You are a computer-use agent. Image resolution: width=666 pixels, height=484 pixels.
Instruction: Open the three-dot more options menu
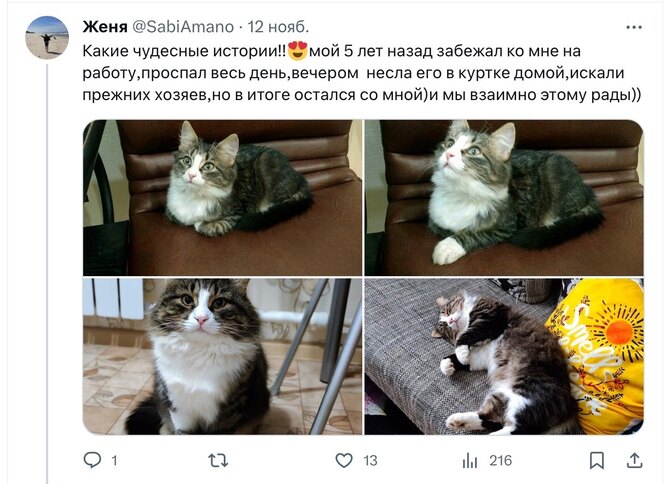tap(634, 27)
